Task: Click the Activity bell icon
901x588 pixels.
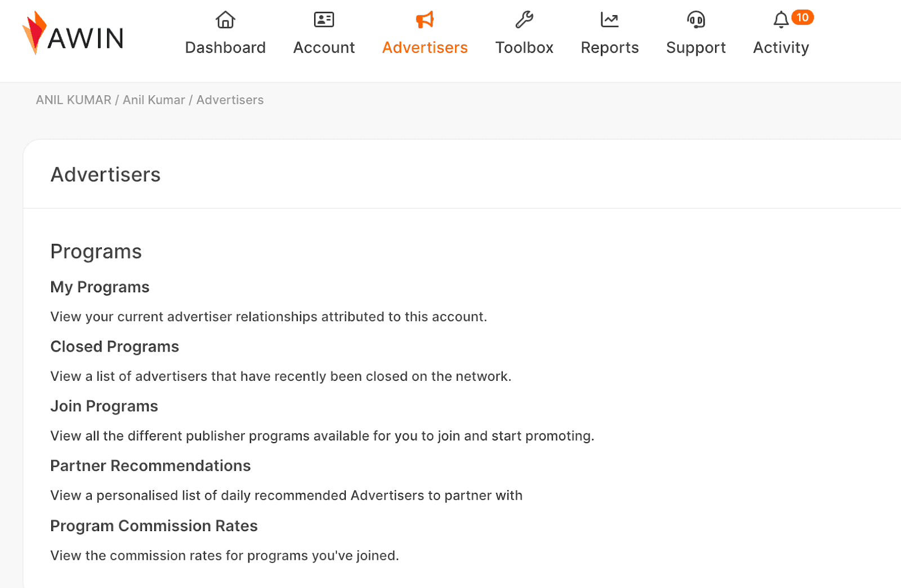Action: tap(780, 20)
